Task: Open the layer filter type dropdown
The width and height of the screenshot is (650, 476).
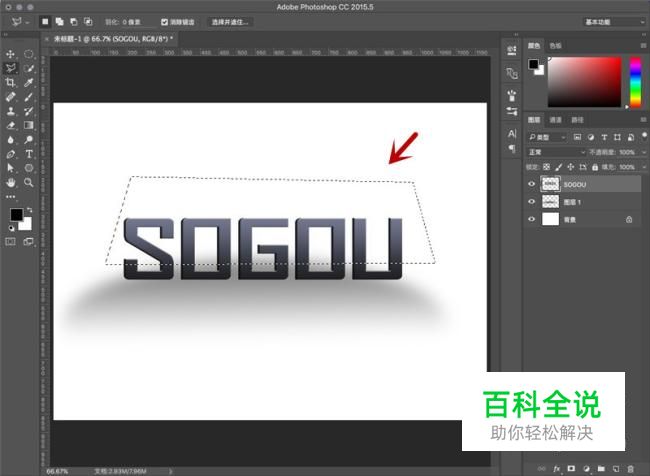Action: (547, 137)
